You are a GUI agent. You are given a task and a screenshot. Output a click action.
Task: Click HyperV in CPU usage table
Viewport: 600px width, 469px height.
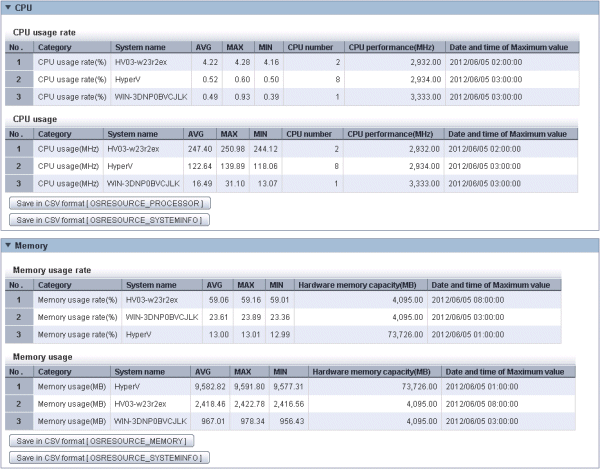pyautogui.click(x=120, y=166)
